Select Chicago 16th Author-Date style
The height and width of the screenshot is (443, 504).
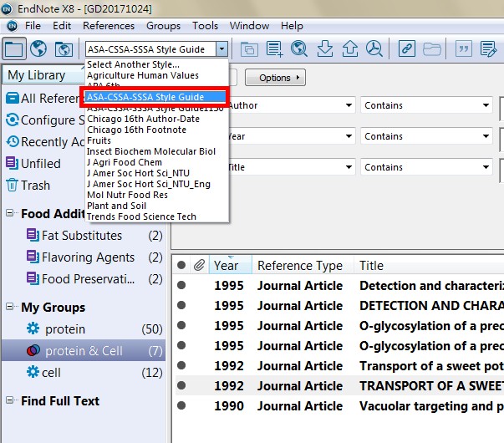point(157,119)
